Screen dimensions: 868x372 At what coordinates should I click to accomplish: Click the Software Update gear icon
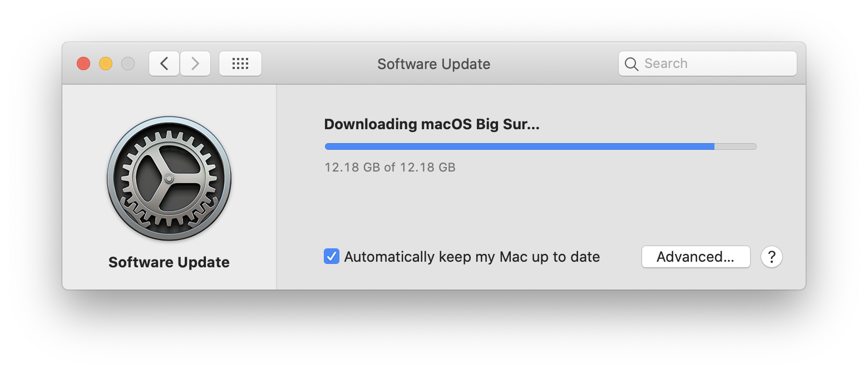[x=169, y=178]
